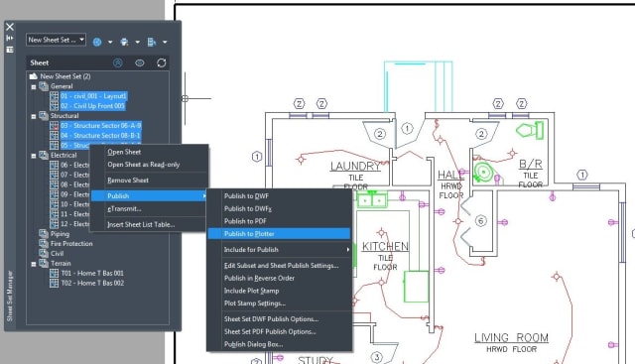Collapse the Structural subset
Image resolution: width=635 pixels, height=364 pixels.
[34, 116]
